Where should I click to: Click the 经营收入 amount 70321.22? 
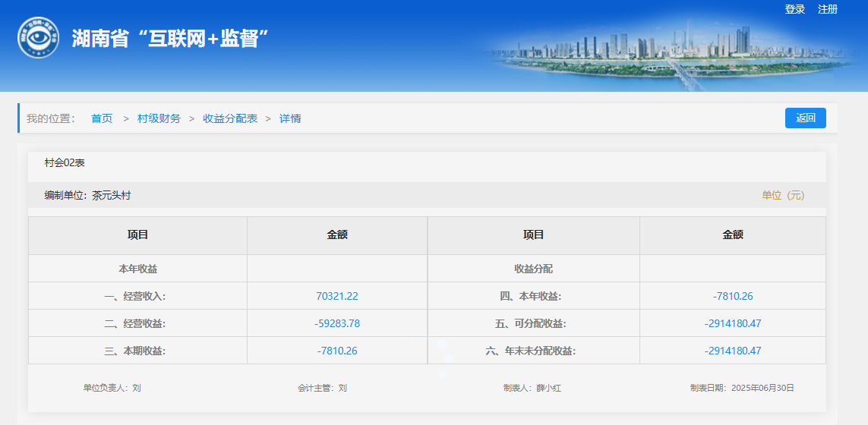tap(337, 296)
